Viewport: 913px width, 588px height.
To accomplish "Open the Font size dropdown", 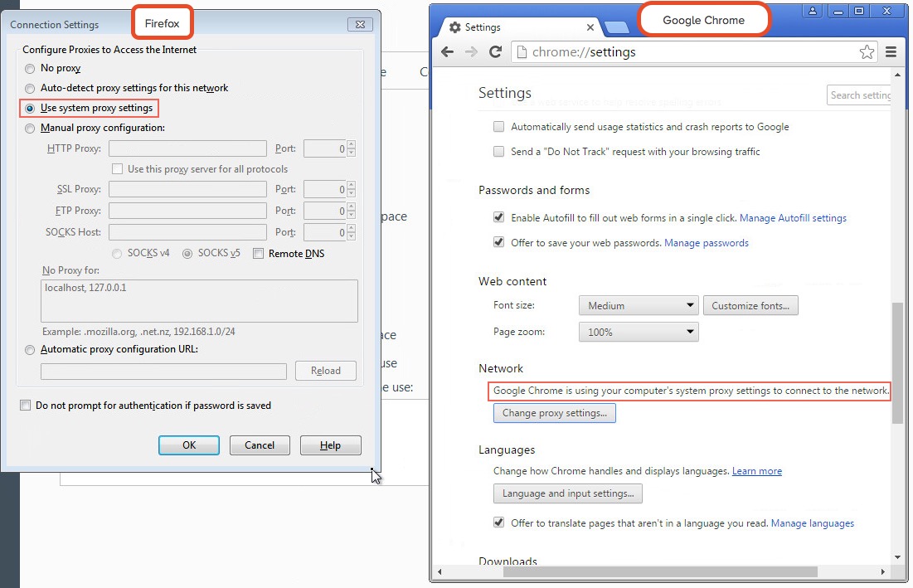I will [x=639, y=306].
